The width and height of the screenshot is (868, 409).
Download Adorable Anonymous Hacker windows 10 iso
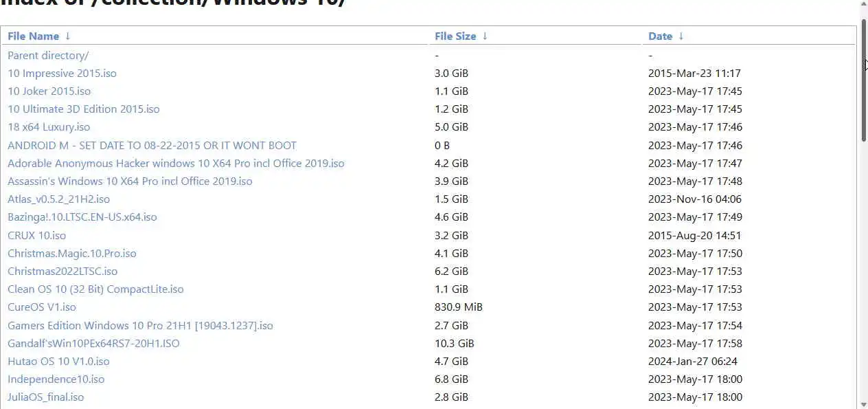176,164
